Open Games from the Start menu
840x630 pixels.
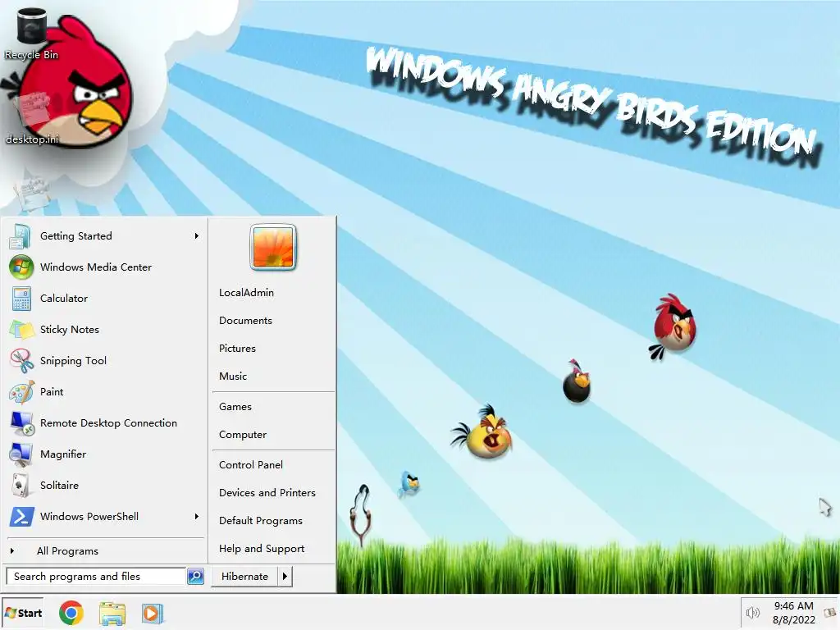pos(235,407)
